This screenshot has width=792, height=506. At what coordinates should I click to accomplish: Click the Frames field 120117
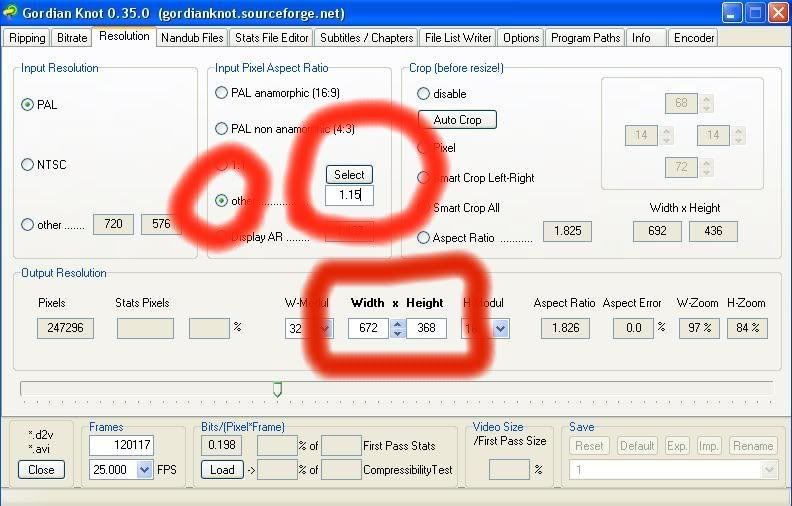pyautogui.click(x=121, y=445)
